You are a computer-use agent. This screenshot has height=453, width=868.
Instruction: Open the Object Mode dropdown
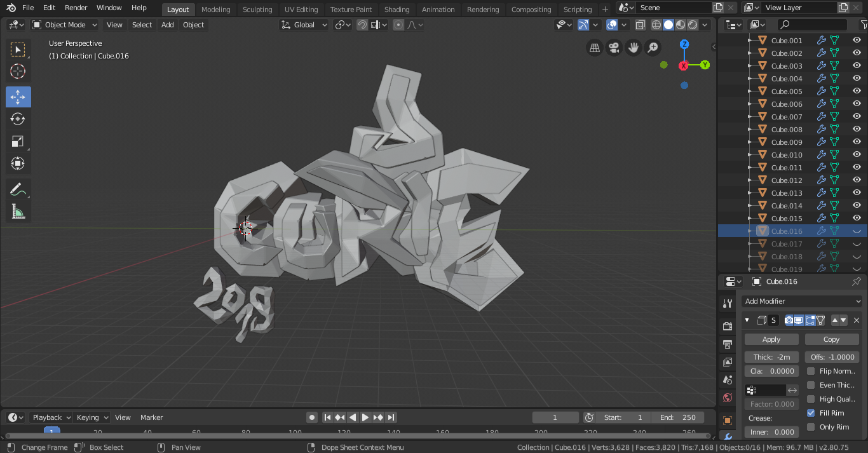(x=65, y=25)
